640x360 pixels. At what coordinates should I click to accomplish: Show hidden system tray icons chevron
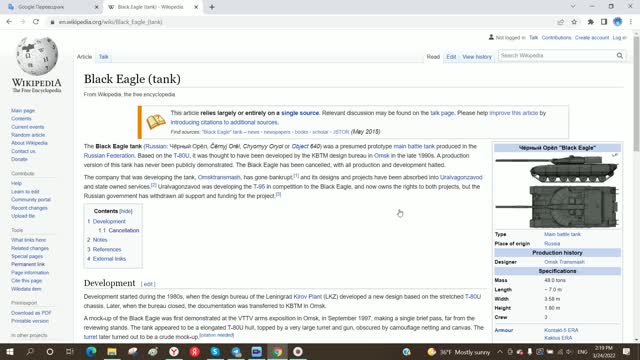point(500,351)
